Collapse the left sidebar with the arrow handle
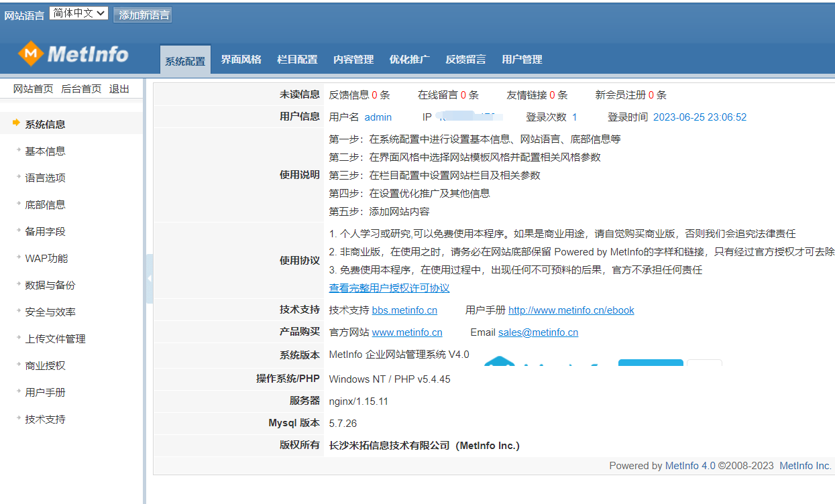Screen dimensions: 835x504 click(x=149, y=278)
